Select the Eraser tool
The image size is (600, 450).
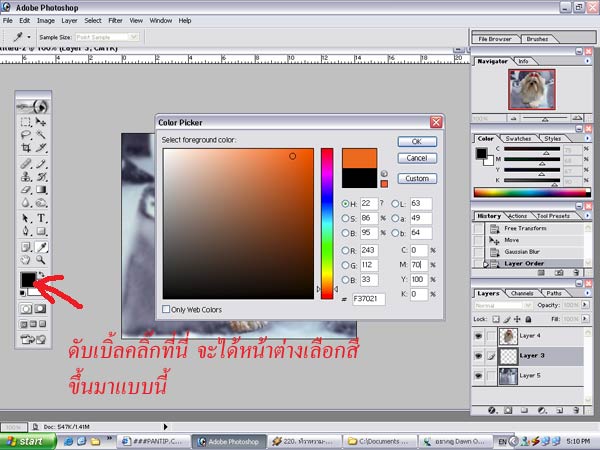26,190
